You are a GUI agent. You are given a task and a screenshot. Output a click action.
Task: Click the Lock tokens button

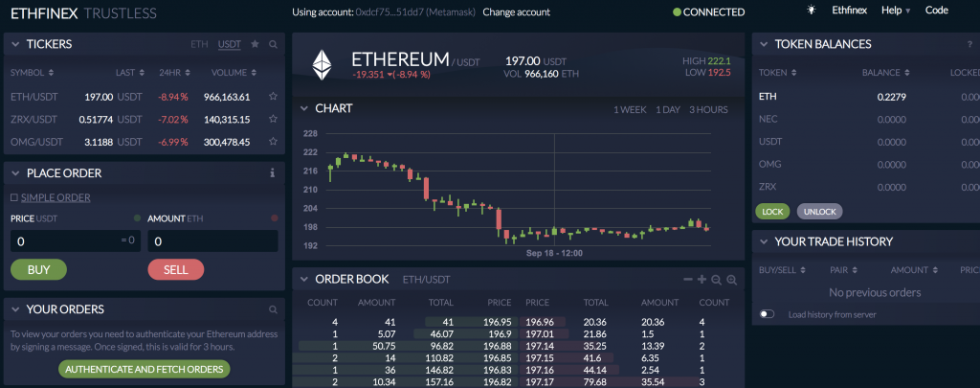(772, 212)
